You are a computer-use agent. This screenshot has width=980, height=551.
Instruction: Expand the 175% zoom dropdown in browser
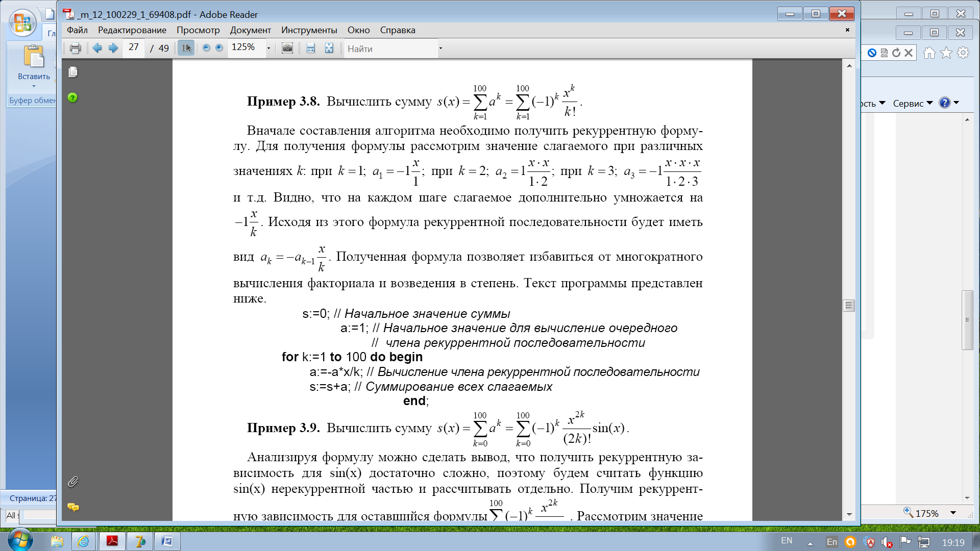tap(953, 513)
